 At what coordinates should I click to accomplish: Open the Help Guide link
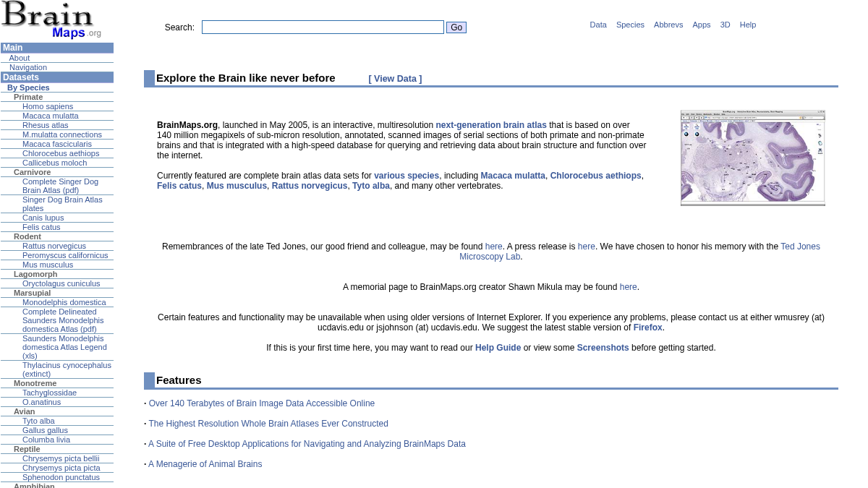point(498,348)
